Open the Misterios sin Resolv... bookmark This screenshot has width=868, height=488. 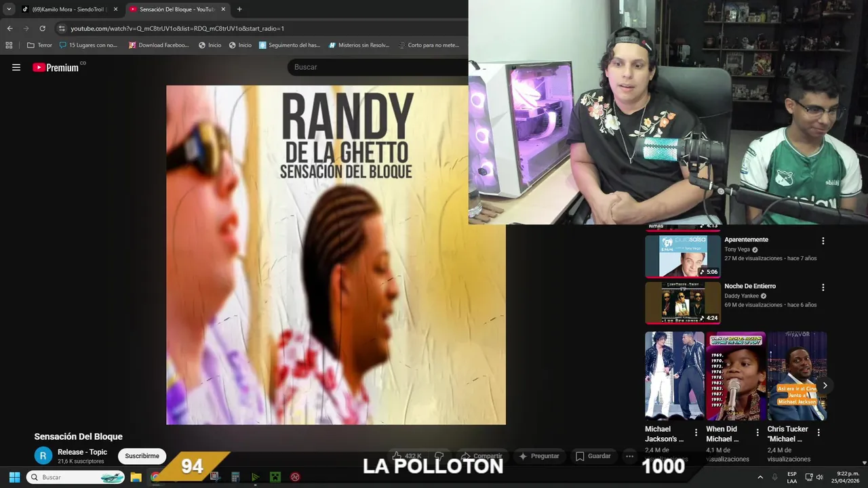click(359, 45)
